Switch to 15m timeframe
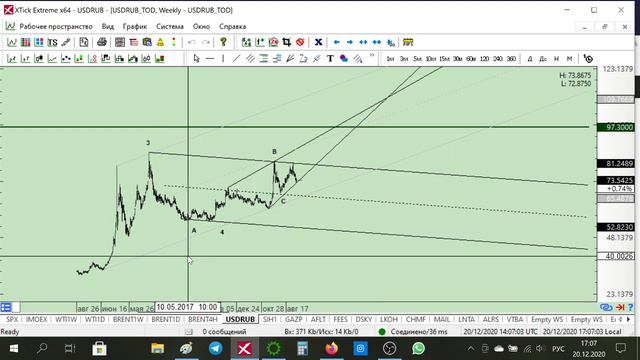640x360 pixels. pos(444,59)
